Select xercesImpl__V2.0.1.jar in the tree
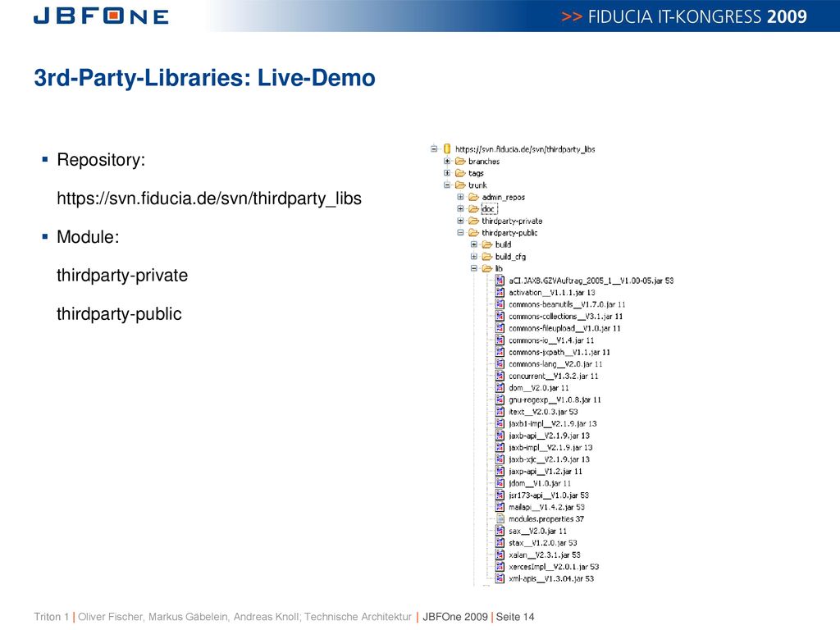Viewport: 840px width, 630px height. [x=554, y=567]
